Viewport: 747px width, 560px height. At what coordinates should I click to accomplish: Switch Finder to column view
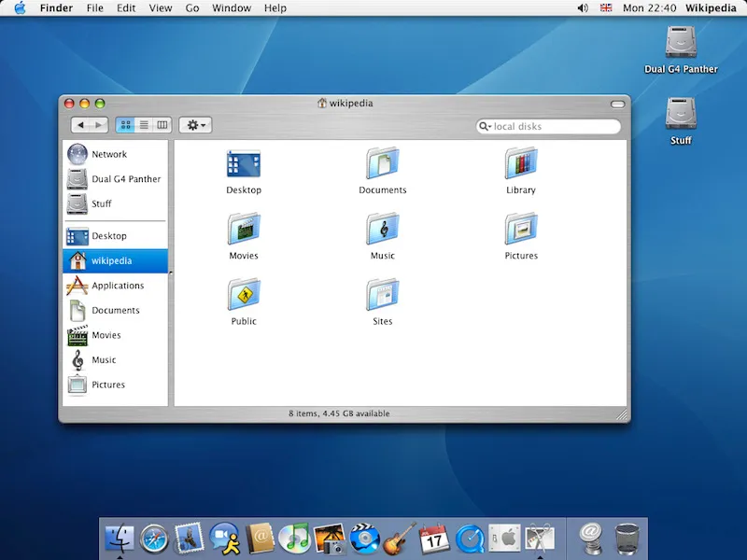point(162,124)
